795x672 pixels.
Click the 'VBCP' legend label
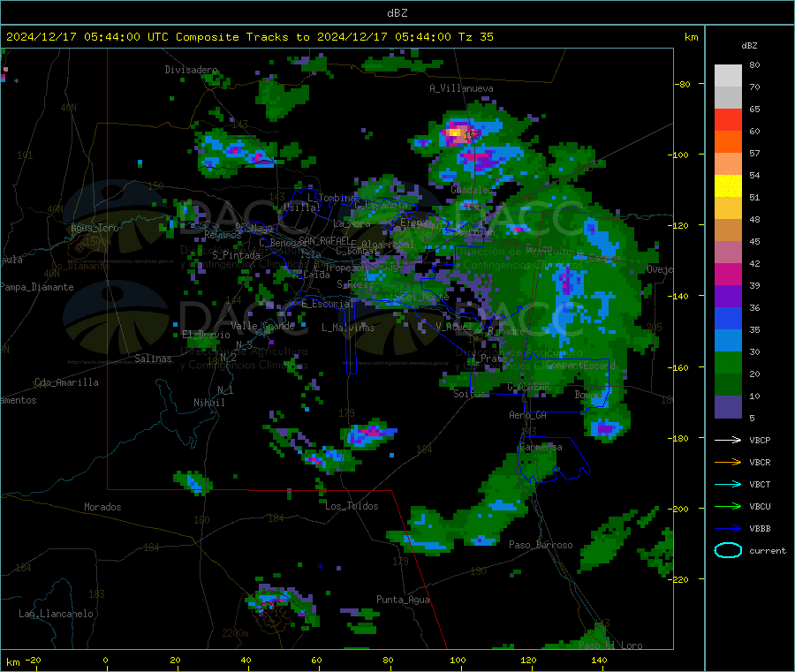point(760,440)
